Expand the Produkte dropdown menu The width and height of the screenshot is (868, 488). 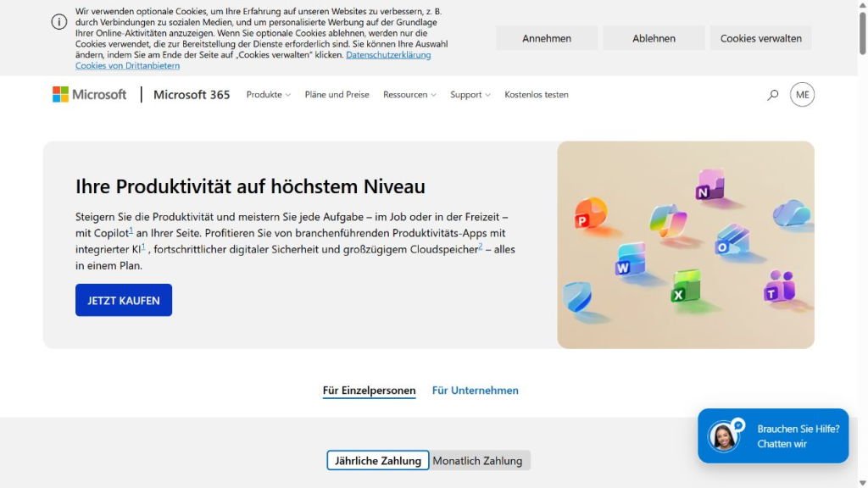[x=269, y=95]
